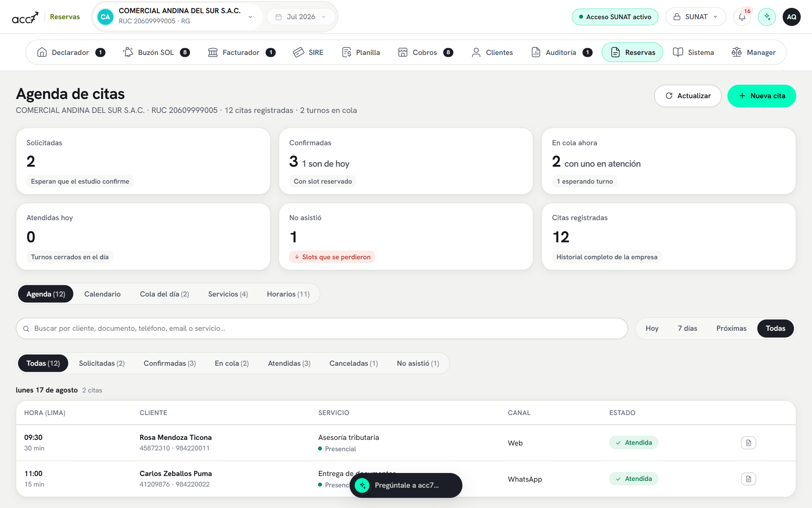The width and height of the screenshot is (812, 508).
Task: Open the Jul 2026 period dropdown
Action: 301,17
